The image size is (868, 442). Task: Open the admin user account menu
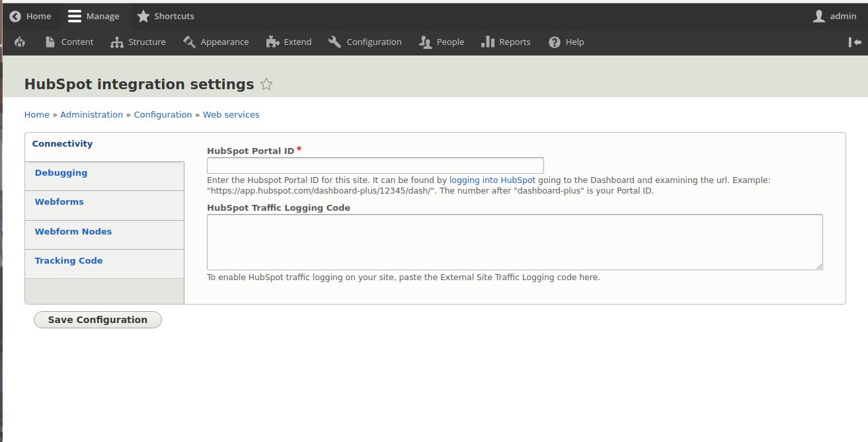pos(834,16)
